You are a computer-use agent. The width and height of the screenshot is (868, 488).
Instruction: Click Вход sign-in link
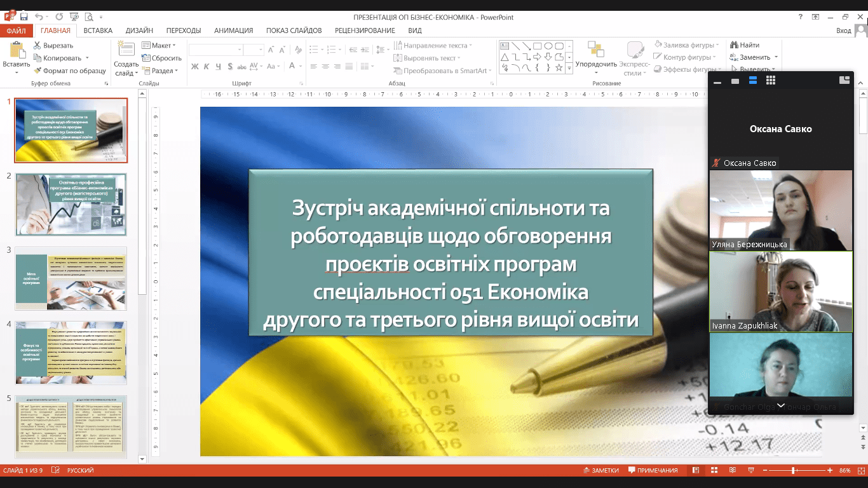[843, 30]
